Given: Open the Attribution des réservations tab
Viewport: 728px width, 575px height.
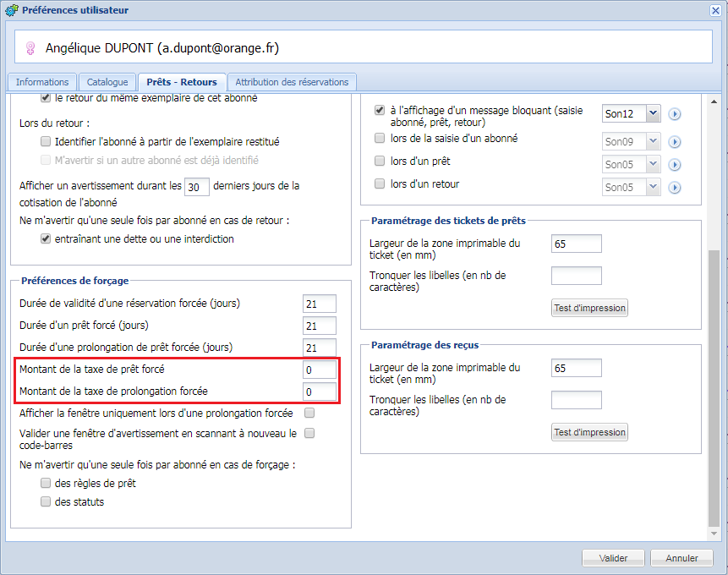Looking at the screenshot, I should coord(292,82).
